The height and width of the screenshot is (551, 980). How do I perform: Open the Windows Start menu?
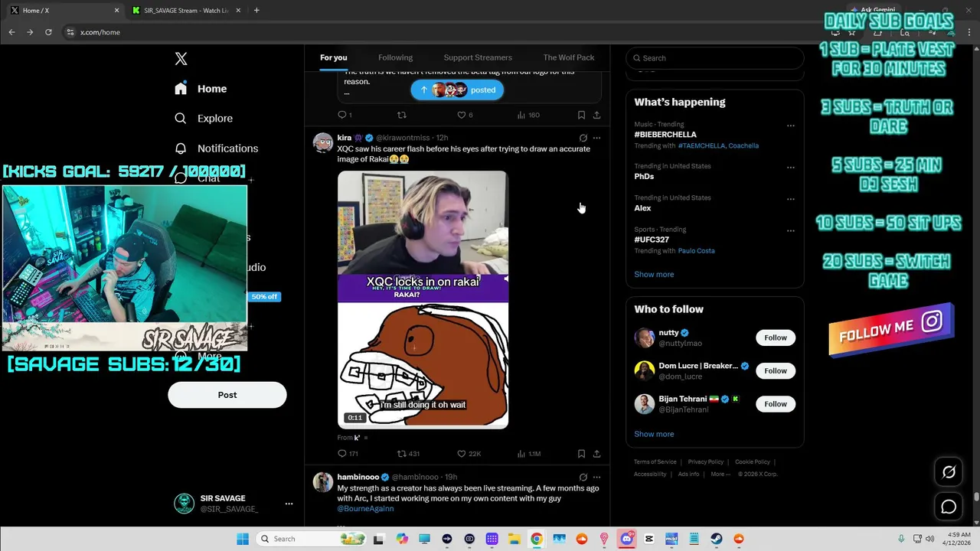243,539
